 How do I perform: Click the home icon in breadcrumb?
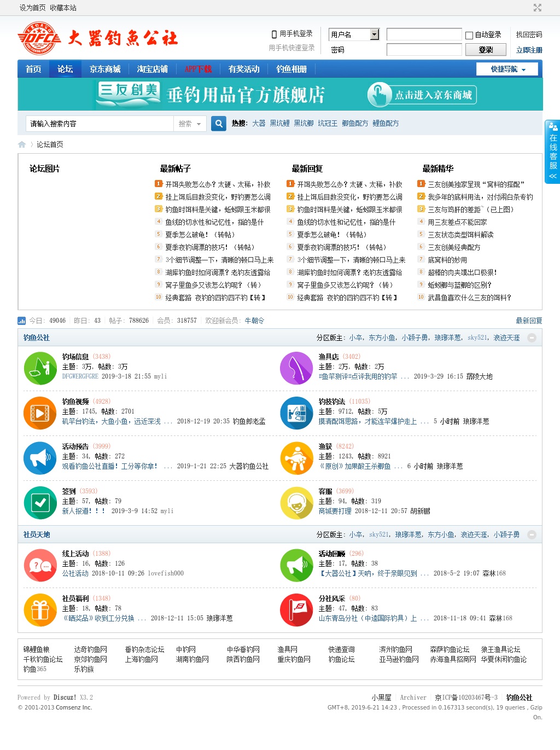[x=22, y=144]
